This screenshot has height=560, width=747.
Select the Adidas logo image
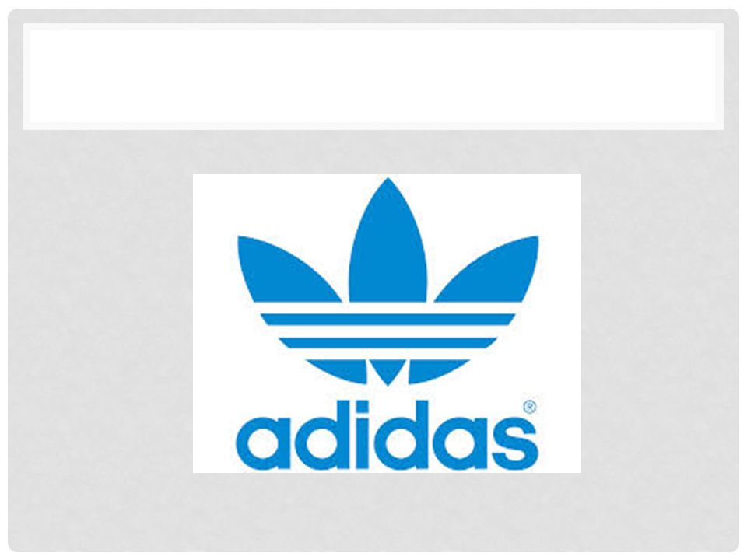(x=387, y=324)
